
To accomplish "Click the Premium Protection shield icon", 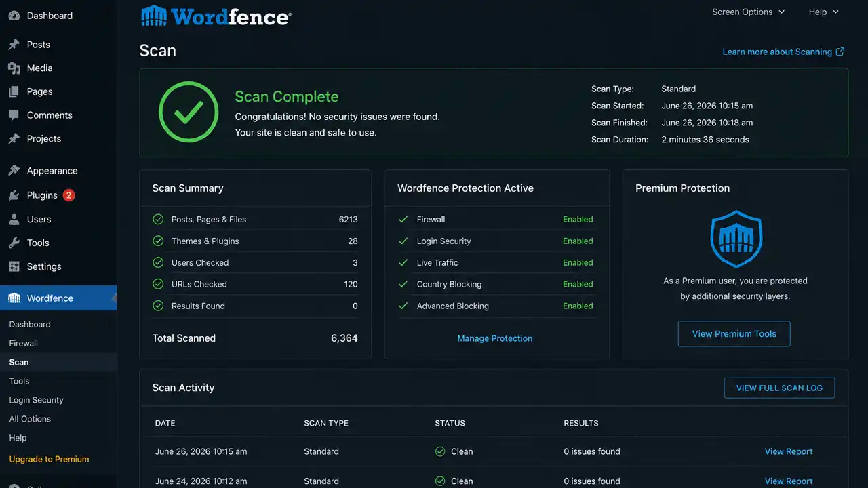I will [x=736, y=239].
